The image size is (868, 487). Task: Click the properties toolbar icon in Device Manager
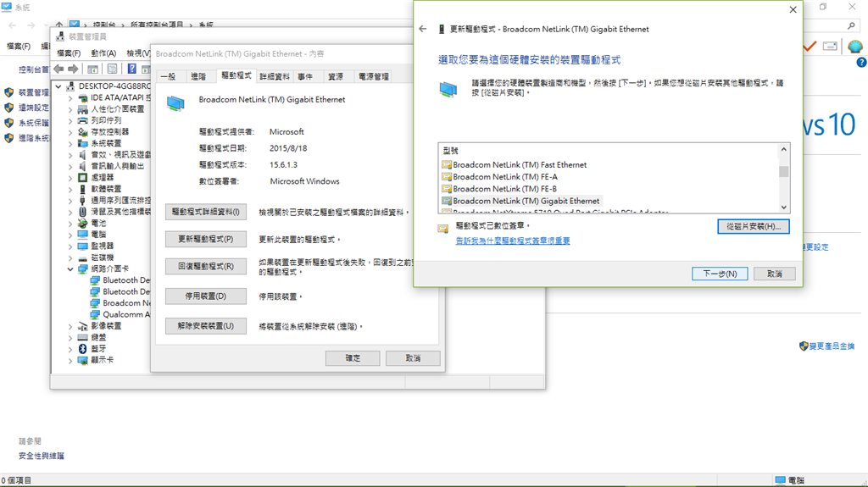point(113,69)
